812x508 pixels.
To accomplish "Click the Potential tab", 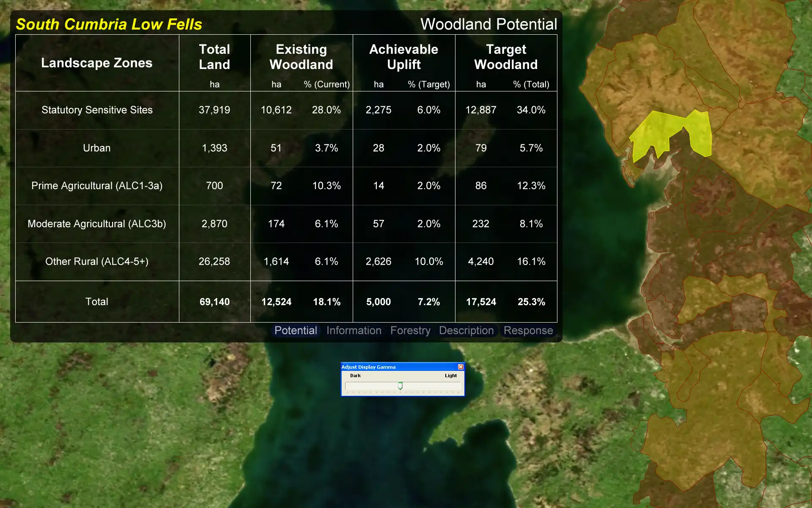I will 295,330.
